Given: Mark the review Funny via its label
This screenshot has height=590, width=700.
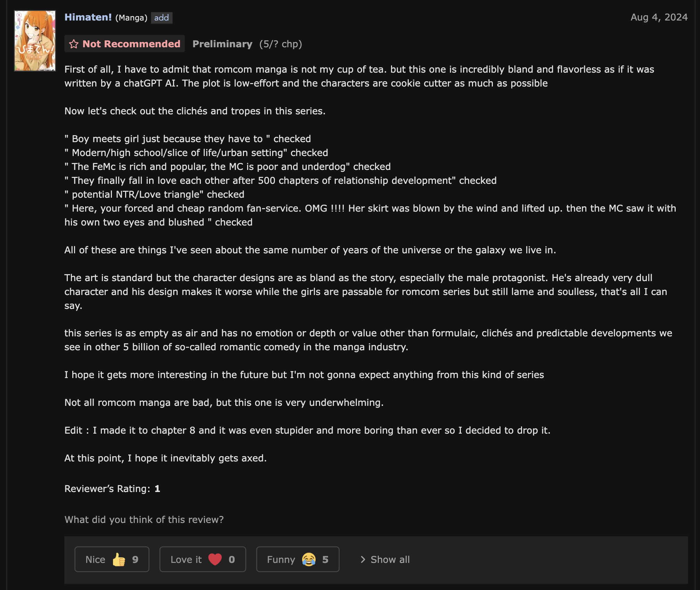Looking at the screenshot, I should (281, 559).
